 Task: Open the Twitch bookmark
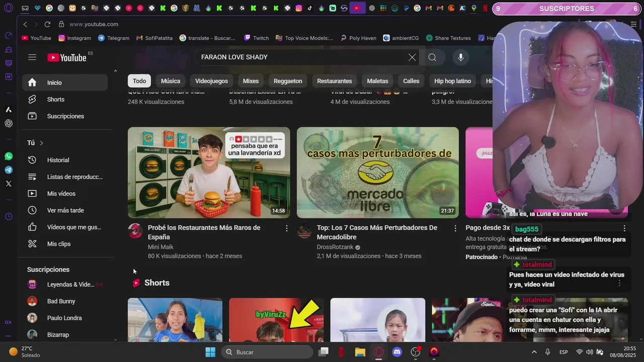click(256, 38)
